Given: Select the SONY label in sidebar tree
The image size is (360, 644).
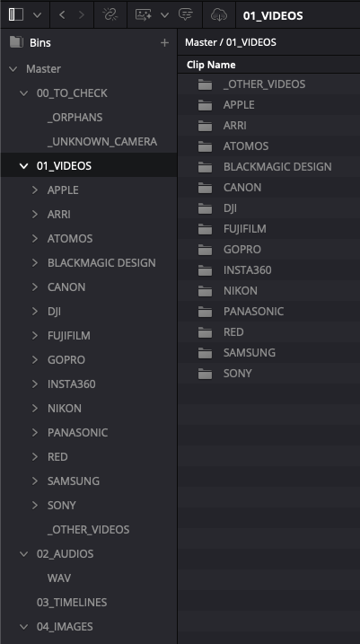Looking at the screenshot, I should point(62,505).
